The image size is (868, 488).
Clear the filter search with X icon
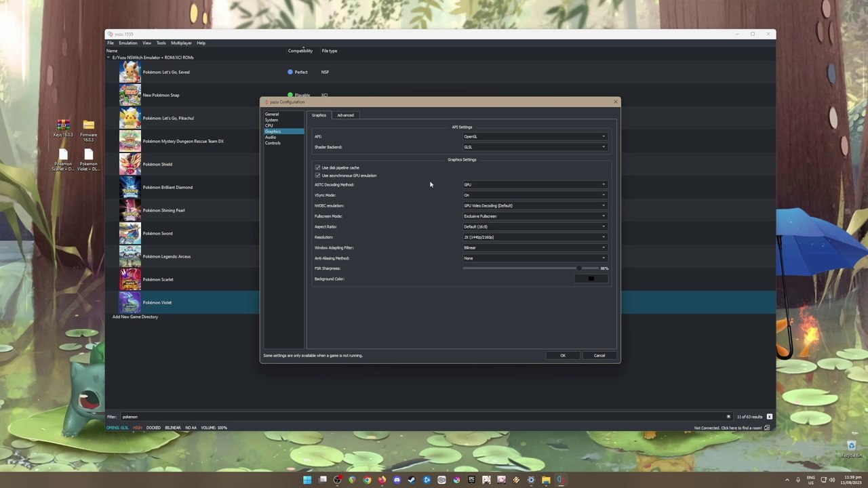(728, 417)
